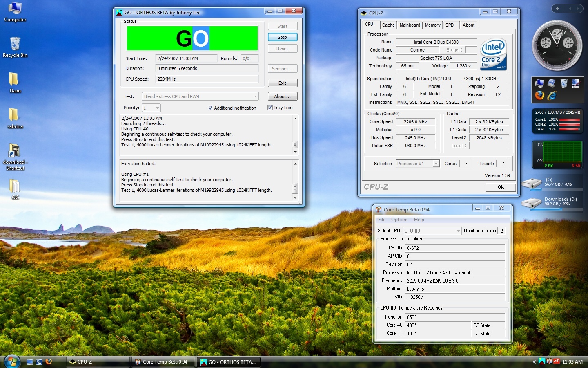The width and height of the screenshot is (588, 368).
Task: Click the C: drive gadget icon
Action: click(x=532, y=183)
